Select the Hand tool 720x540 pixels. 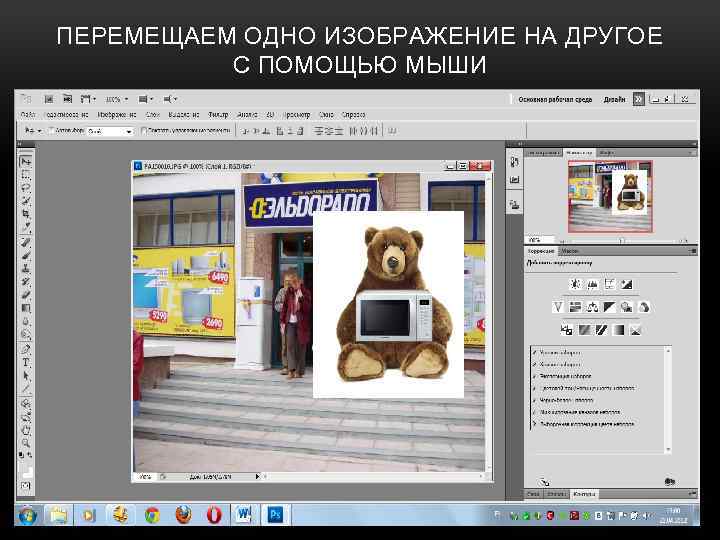(26, 430)
